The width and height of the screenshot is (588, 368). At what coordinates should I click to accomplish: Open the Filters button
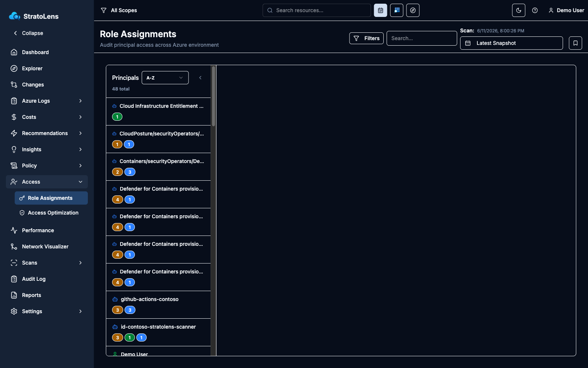point(366,38)
